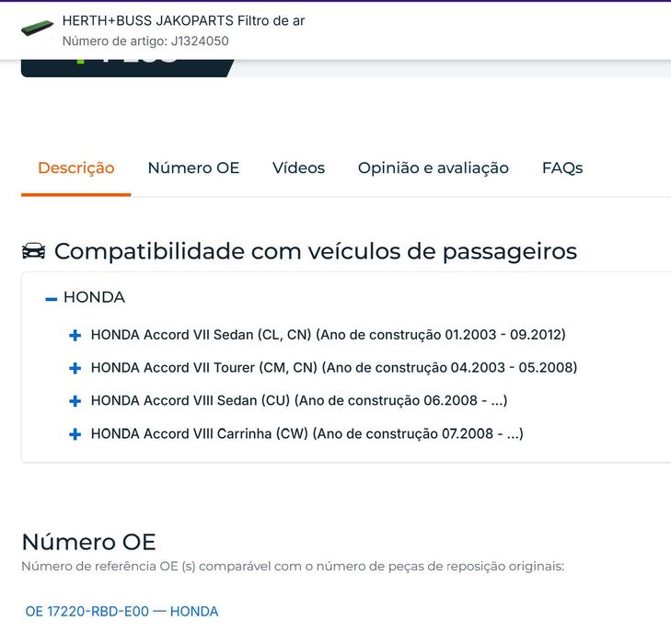671x644 pixels.
Task: Click the air filter product thumbnail
Action: pyautogui.click(x=38, y=29)
